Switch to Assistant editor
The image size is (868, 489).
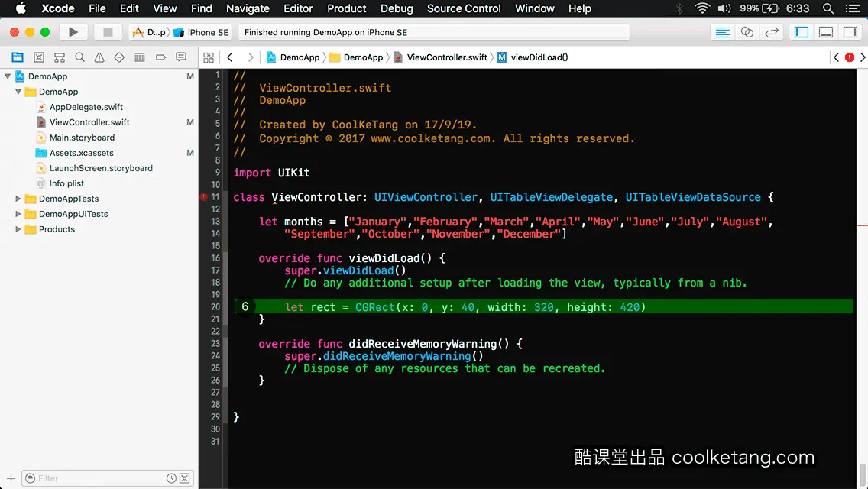(x=747, y=32)
